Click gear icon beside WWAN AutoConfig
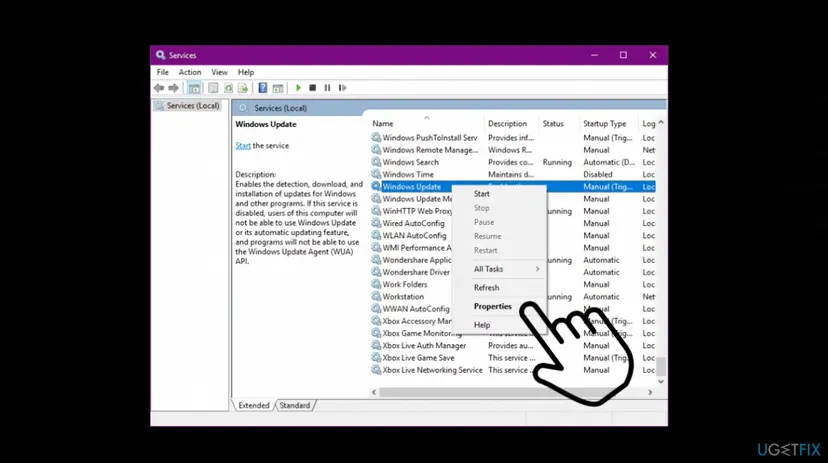This screenshot has height=463, width=828. pos(376,308)
